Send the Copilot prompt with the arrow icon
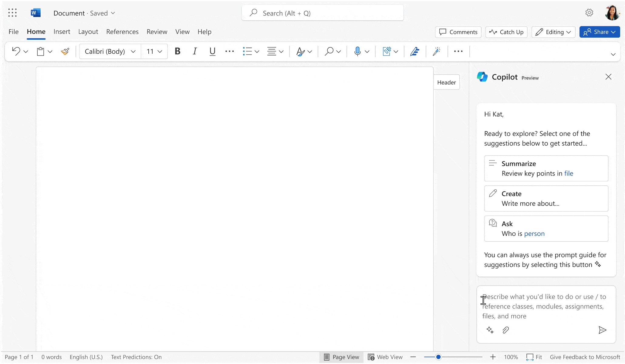 click(603, 330)
